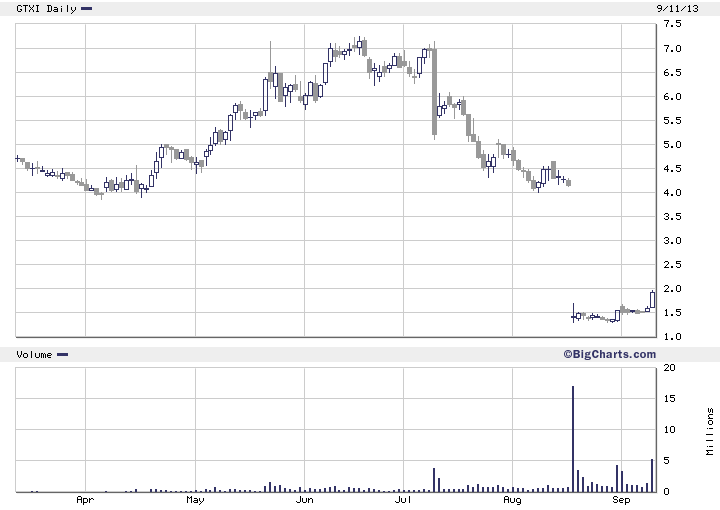Click the 15 volume axis label
720x510 pixels.
[x=669, y=398]
